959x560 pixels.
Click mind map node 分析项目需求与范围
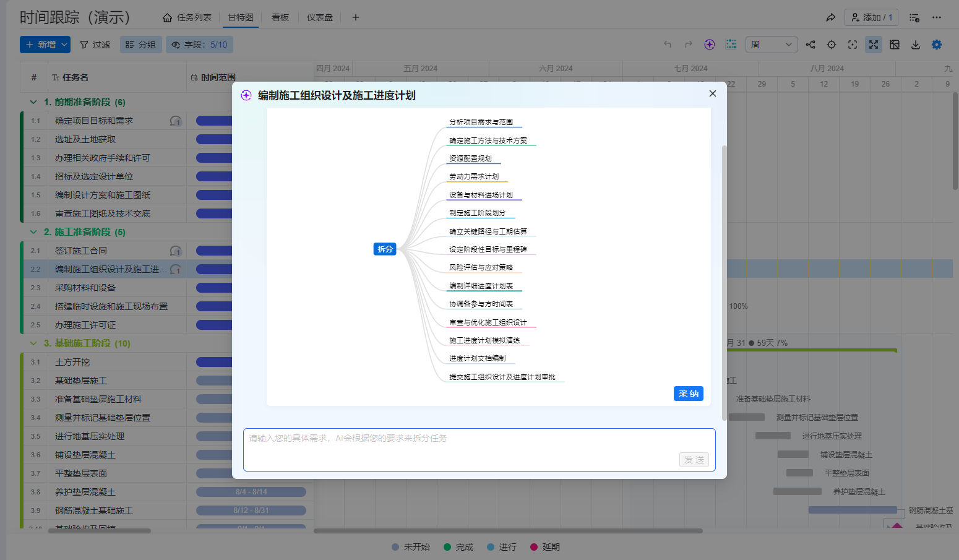(481, 122)
